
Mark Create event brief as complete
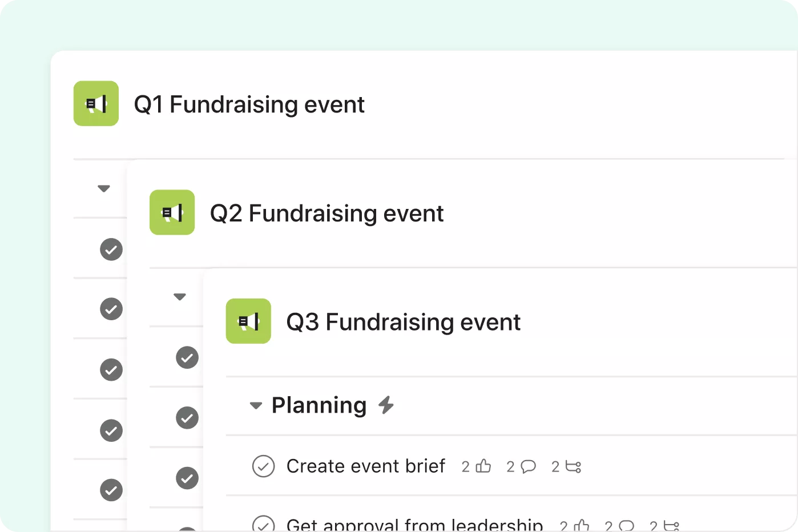(x=263, y=466)
